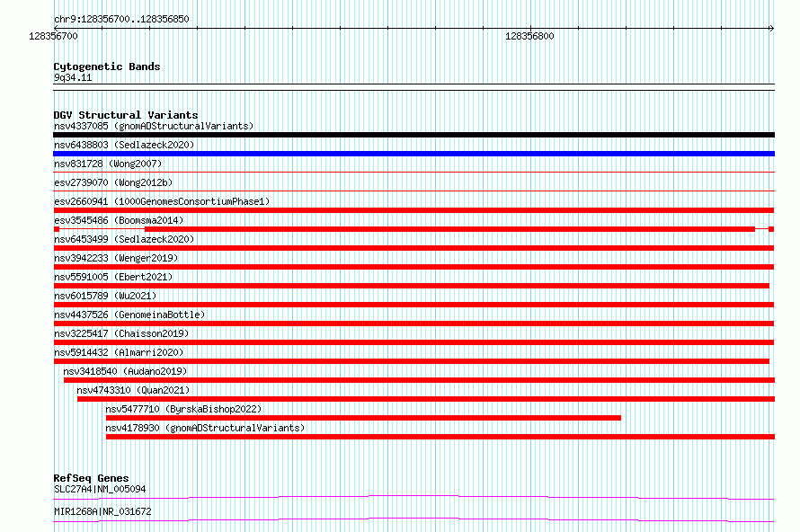Open nsv5477710 (ByrskaBishop2022) label
This screenshot has height=532, width=800.
[x=183, y=409]
